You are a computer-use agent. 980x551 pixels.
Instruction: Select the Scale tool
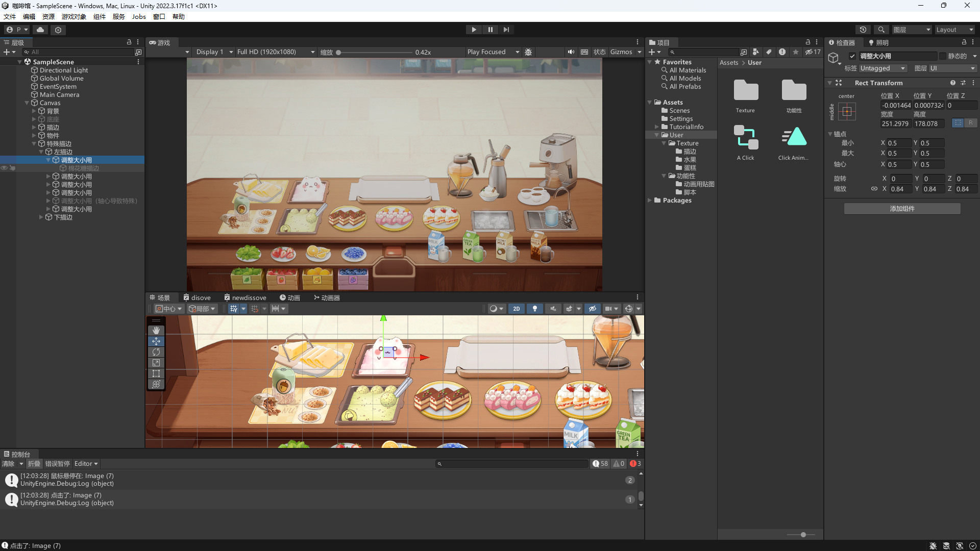[156, 363]
